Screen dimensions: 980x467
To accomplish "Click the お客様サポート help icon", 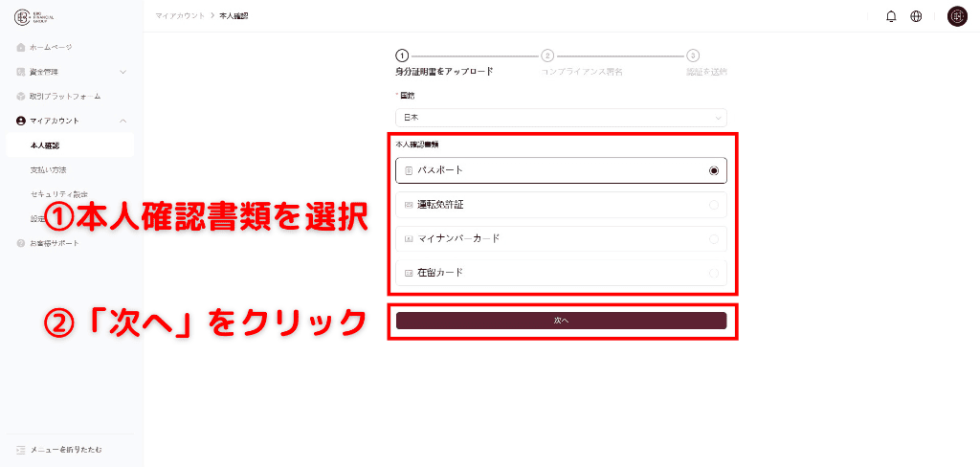I will [x=21, y=243].
